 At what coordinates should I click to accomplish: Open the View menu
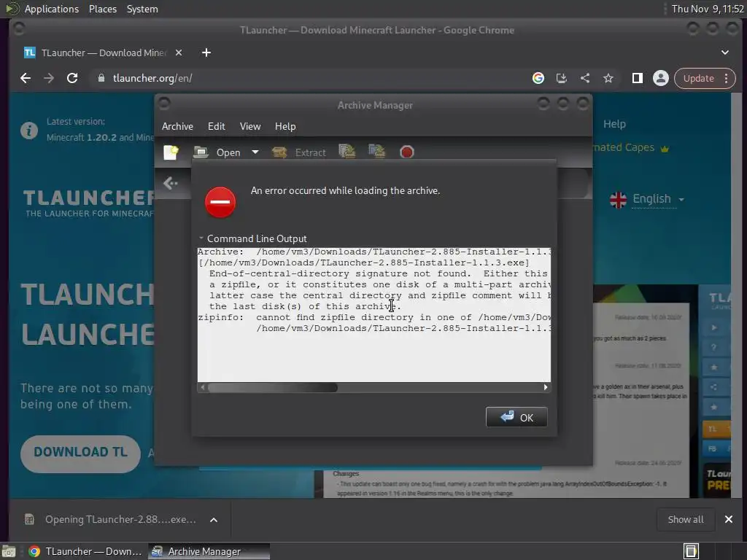coord(250,127)
